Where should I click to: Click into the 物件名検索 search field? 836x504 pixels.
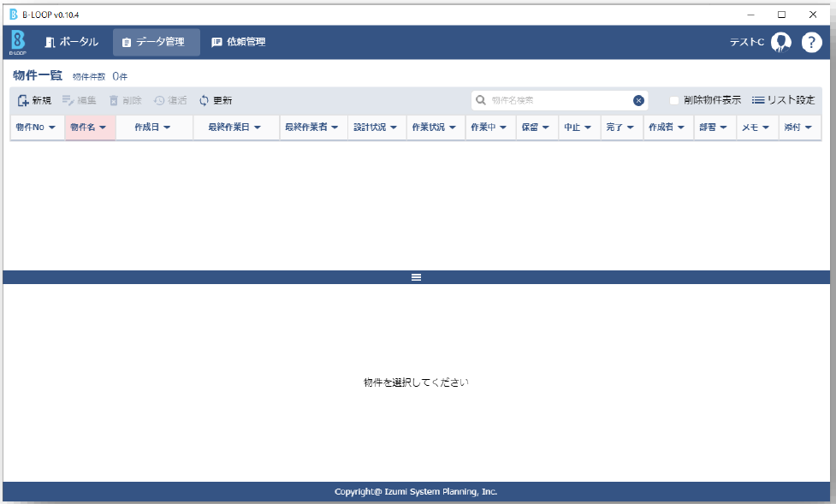pyautogui.click(x=556, y=100)
